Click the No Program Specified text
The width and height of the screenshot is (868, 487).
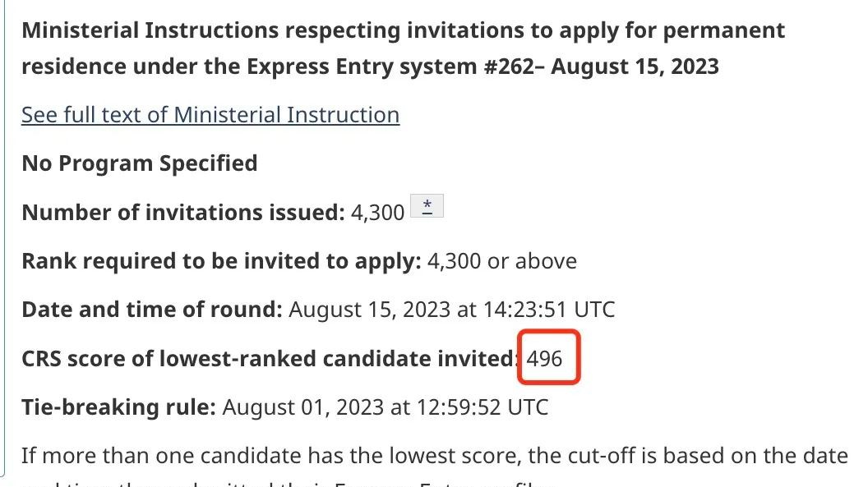click(x=140, y=163)
